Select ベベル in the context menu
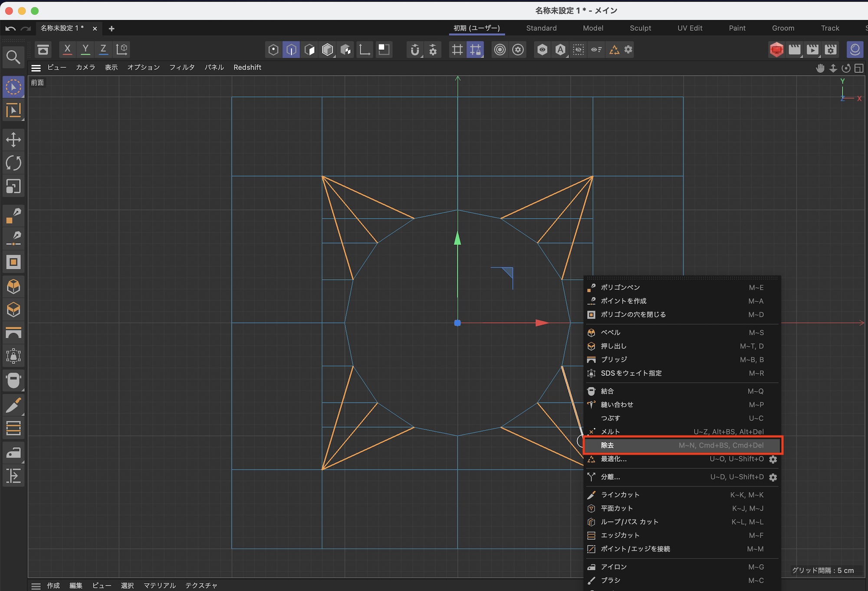Viewport: 868px width, 591px height. coord(611,333)
